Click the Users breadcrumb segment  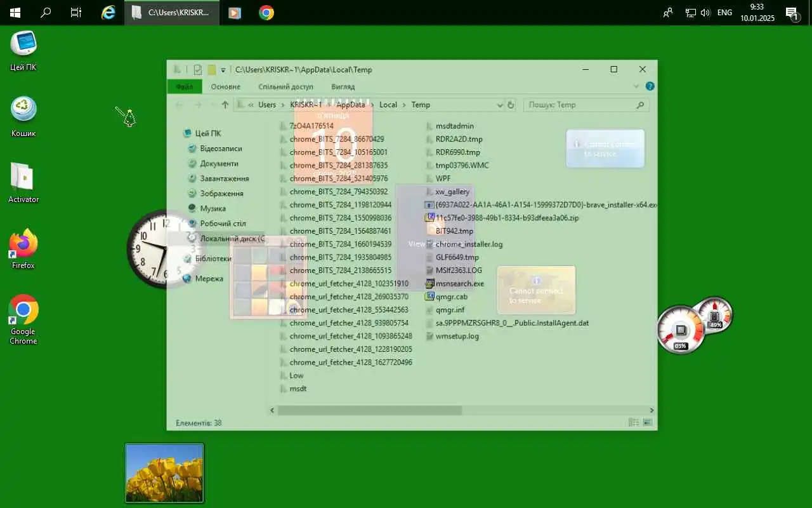(x=267, y=105)
